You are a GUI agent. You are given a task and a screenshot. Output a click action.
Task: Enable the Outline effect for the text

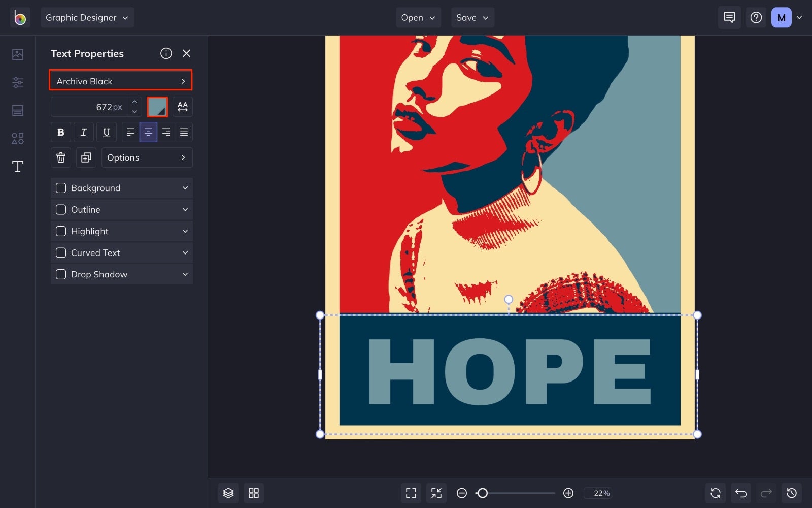(60, 209)
